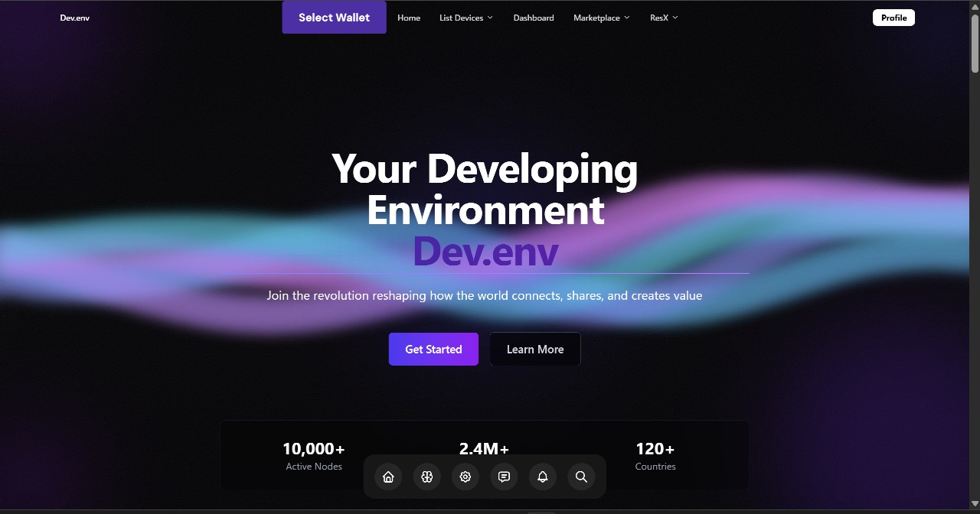Screen dimensions: 980x514
Task: Click the Dev.env logo link
Action: pos(75,18)
